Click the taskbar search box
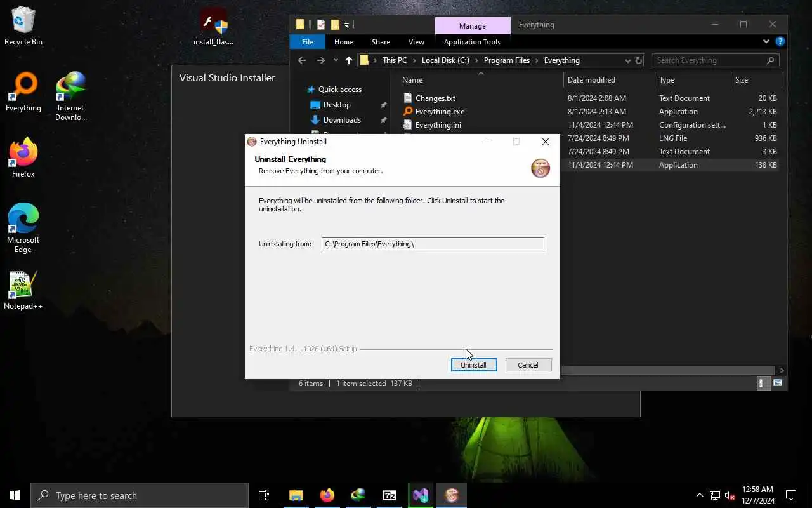Viewport: 812px width, 508px height. point(140,495)
